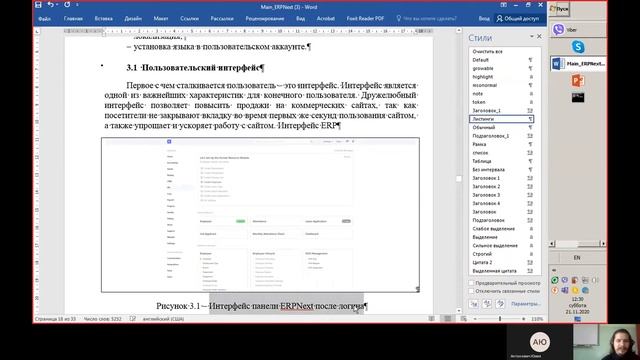Apply the Цитата 2 style
Screen dimensions: 640x360
pos(501,262)
